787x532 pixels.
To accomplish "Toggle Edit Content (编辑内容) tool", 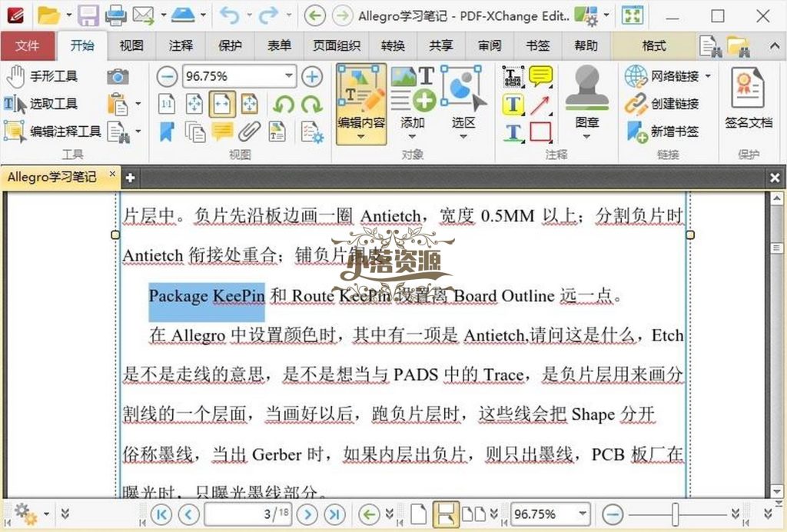I will click(361, 104).
